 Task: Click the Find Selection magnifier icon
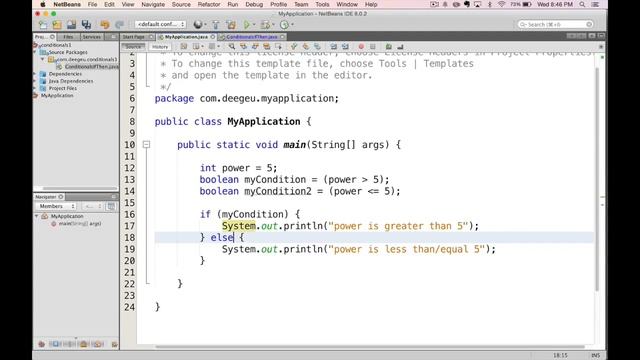231,47
